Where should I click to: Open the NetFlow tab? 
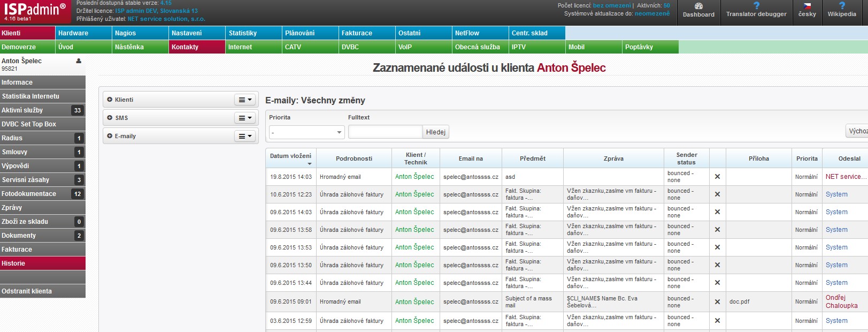[x=480, y=33]
